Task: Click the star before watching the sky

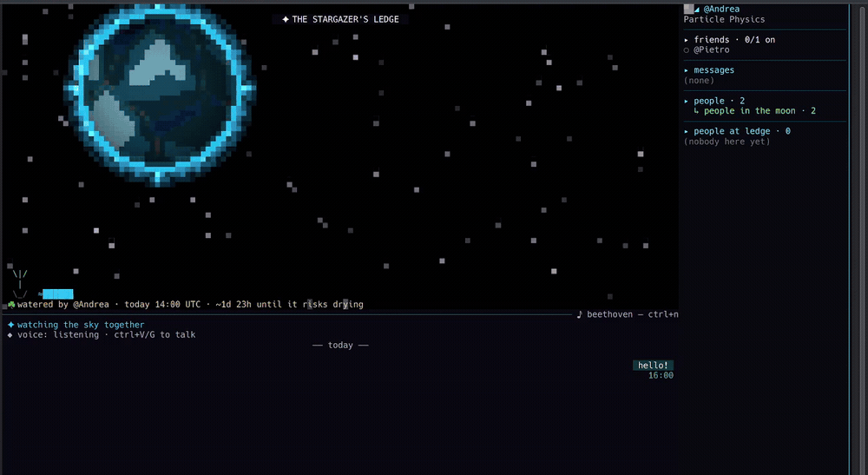Action: pyautogui.click(x=10, y=325)
